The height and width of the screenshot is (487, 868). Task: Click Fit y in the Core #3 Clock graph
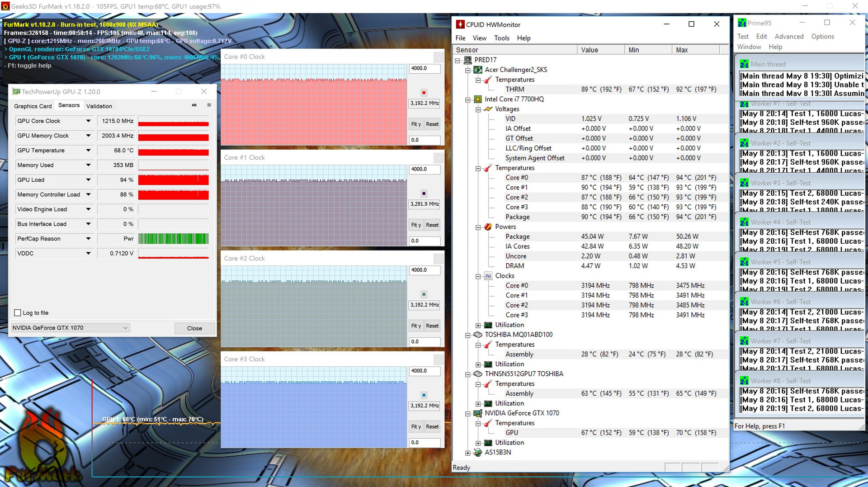point(416,426)
